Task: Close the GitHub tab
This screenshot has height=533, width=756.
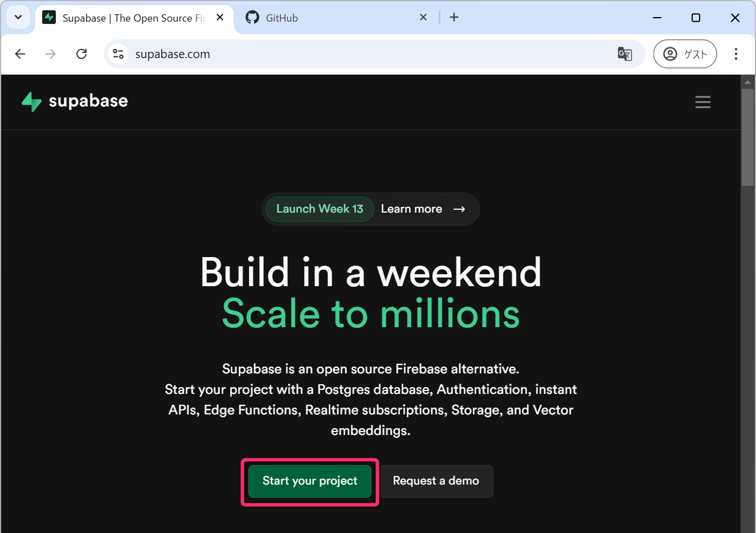Action: [x=423, y=18]
